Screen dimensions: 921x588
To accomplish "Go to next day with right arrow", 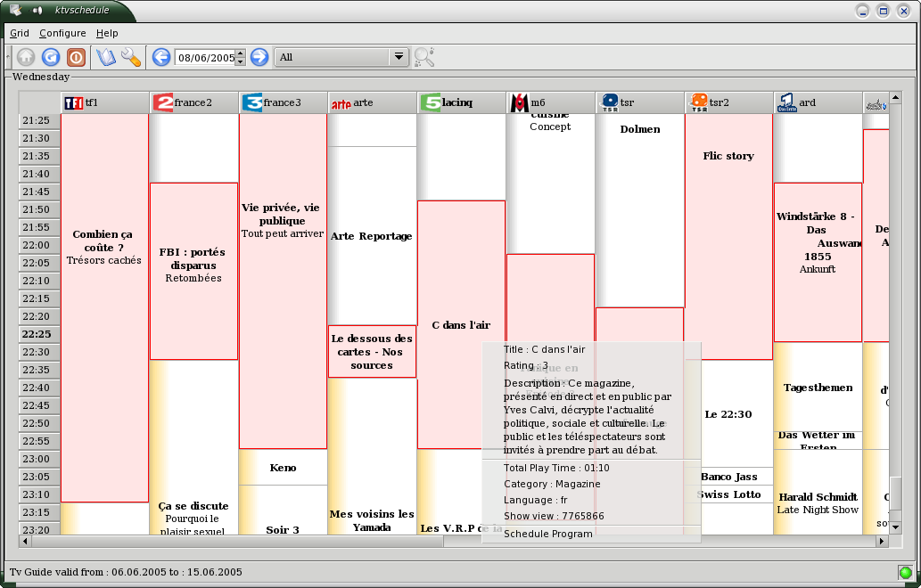I will 259,57.
